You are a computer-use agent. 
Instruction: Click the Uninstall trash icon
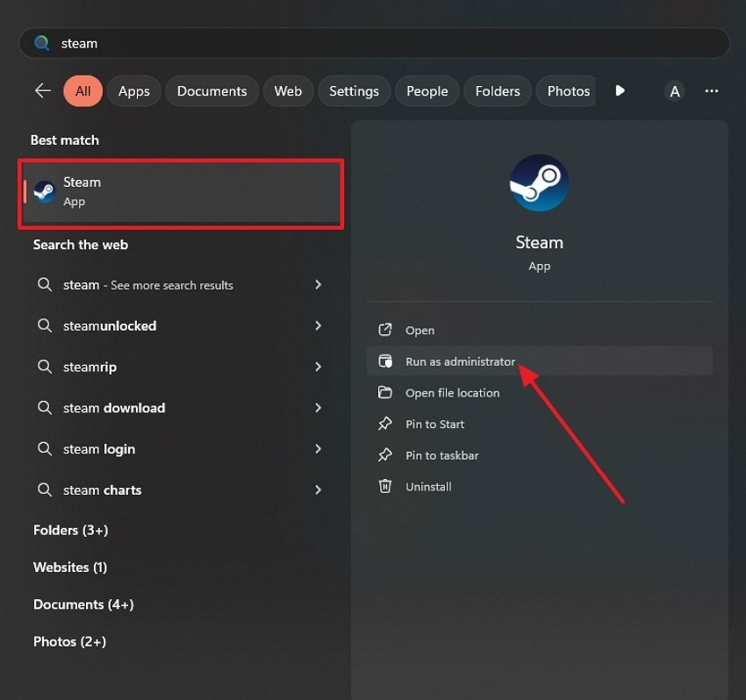click(385, 486)
